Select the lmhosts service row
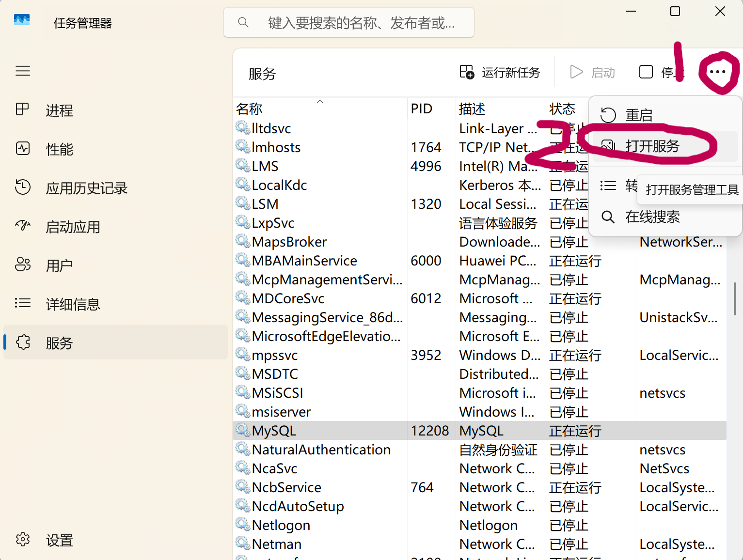The image size is (743, 560). tap(412, 147)
